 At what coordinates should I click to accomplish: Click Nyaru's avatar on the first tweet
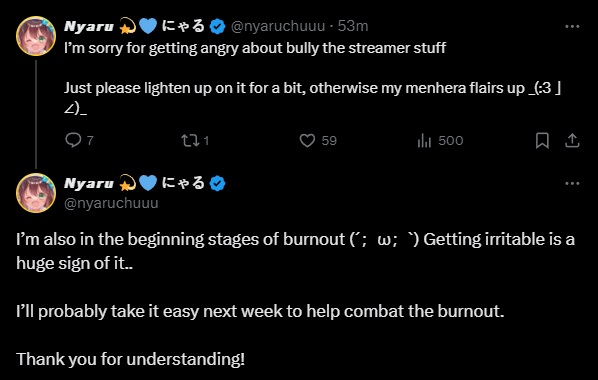tap(36, 36)
